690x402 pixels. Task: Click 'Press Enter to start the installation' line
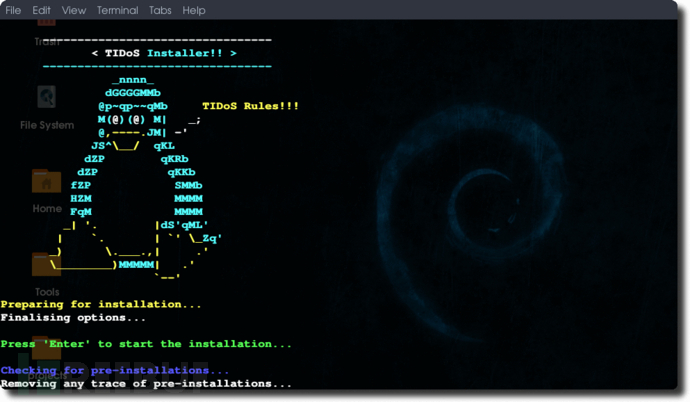(x=146, y=344)
